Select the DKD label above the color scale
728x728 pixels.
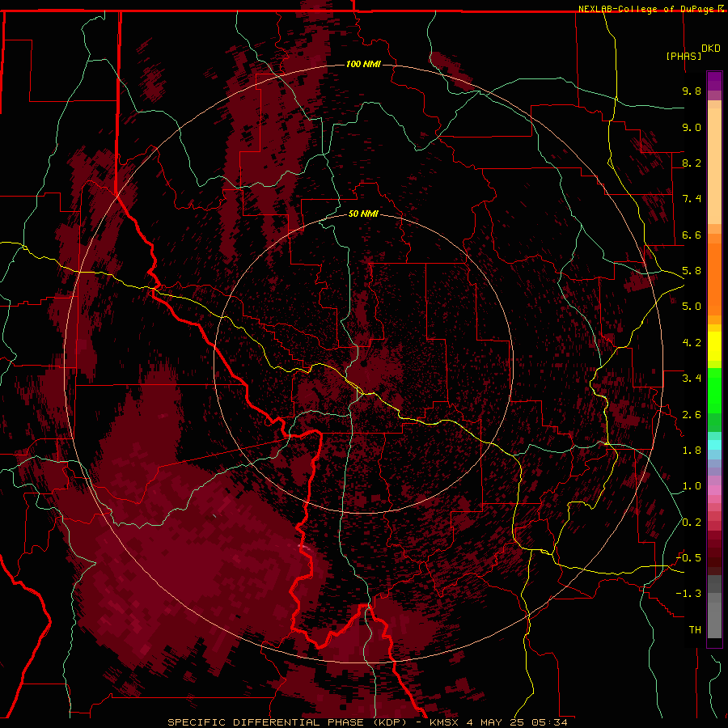tap(711, 49)
